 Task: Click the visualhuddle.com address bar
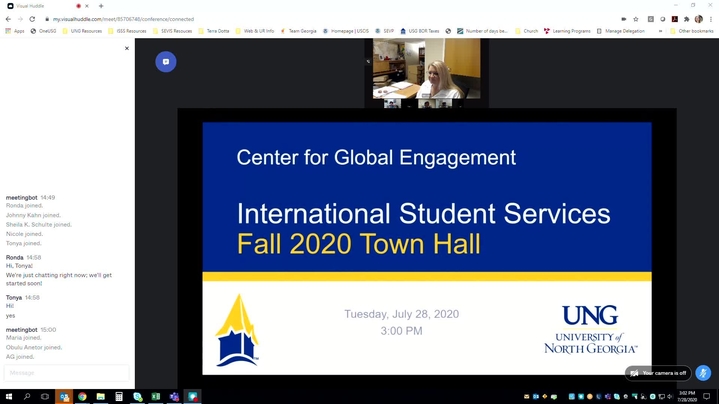coord(123,19)
